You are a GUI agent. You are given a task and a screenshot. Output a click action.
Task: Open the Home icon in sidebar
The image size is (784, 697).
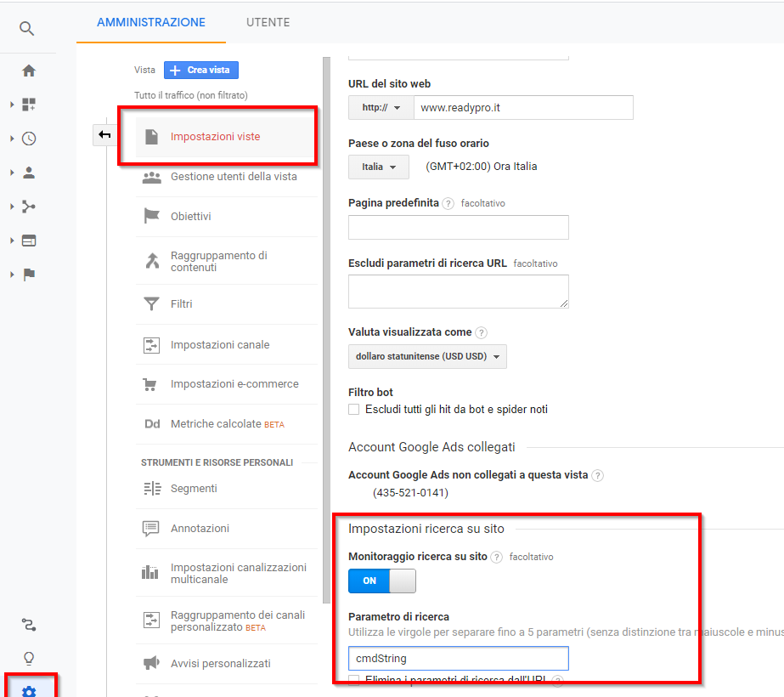click(x=29, y=71)
